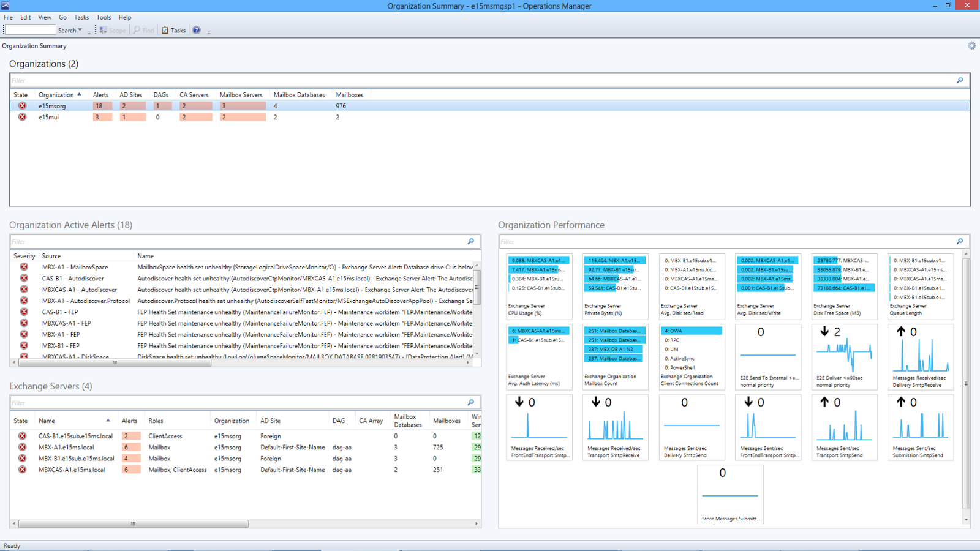This screenshot has height=551, width=980.
Task: Open the Search dropdown arrow
Action: [x=80, y=30]
